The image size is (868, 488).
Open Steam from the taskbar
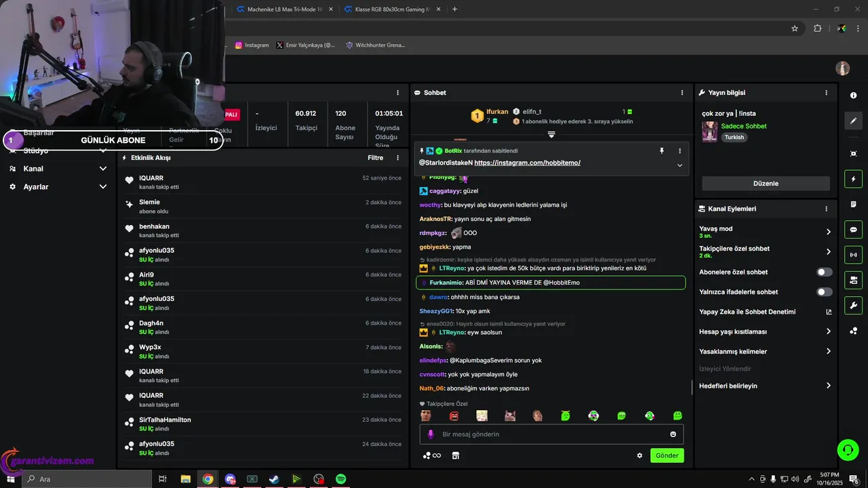pos(274,479)
